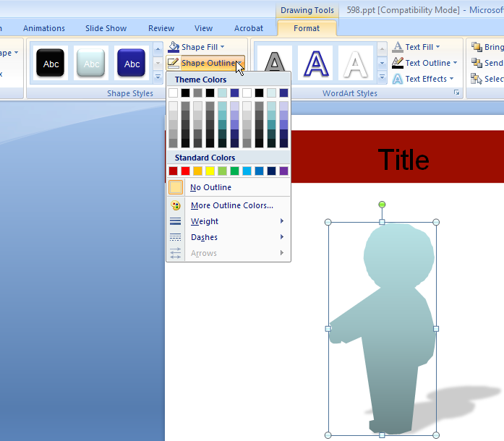Apply the blue outlined WordArt style
The height and width of the screenshot is (441, 504).
tap(315, 64)
